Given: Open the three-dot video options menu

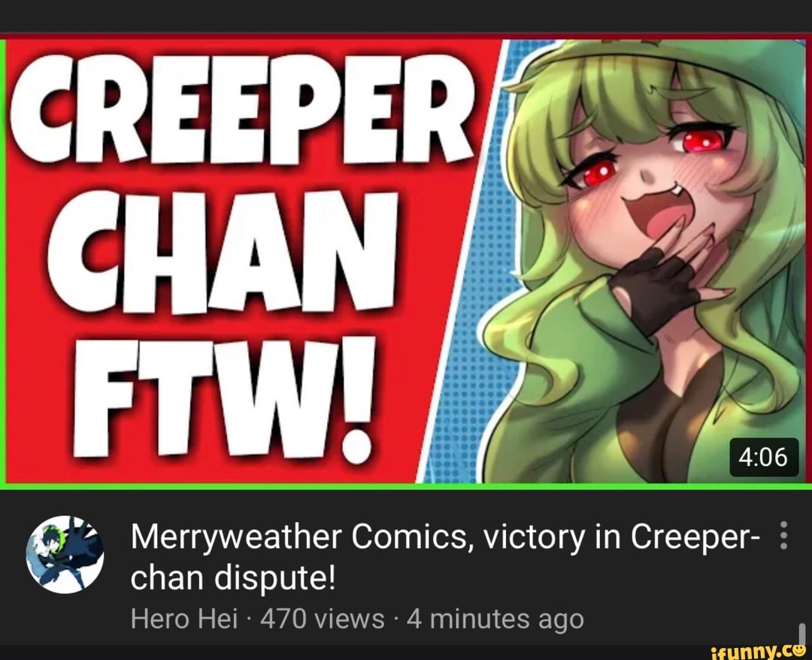Looking at the screenshot, I should click(x=783, y=535).
